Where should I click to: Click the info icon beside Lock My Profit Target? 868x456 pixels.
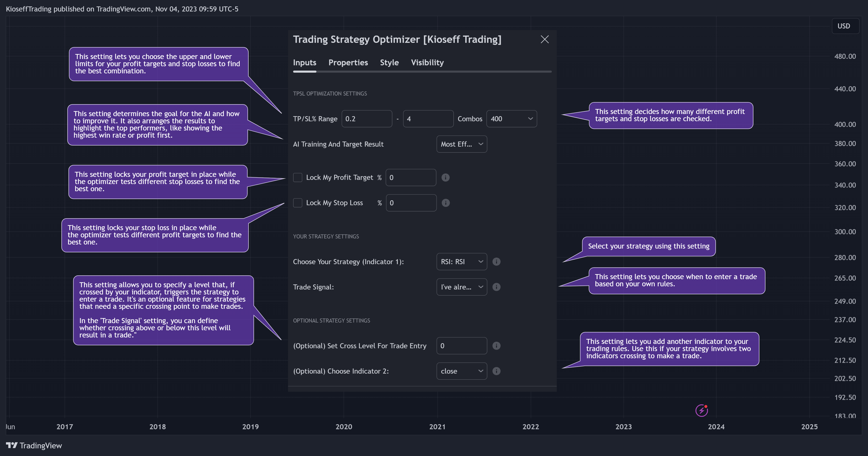pyautogui.click(x=445, y=177)
